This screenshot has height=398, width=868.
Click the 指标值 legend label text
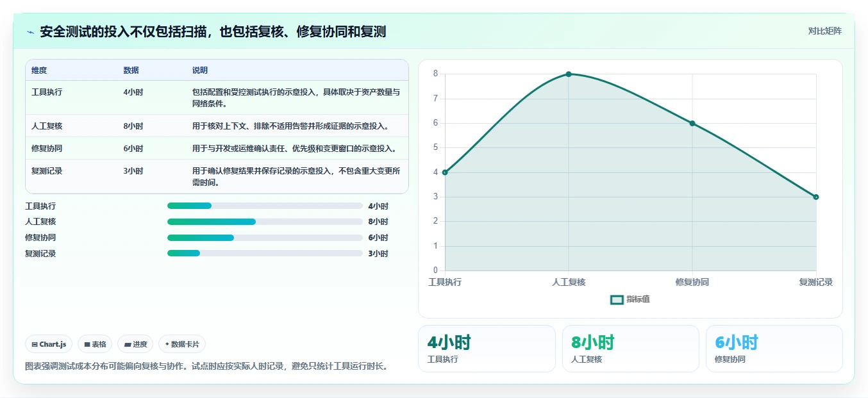click(638, 299)
